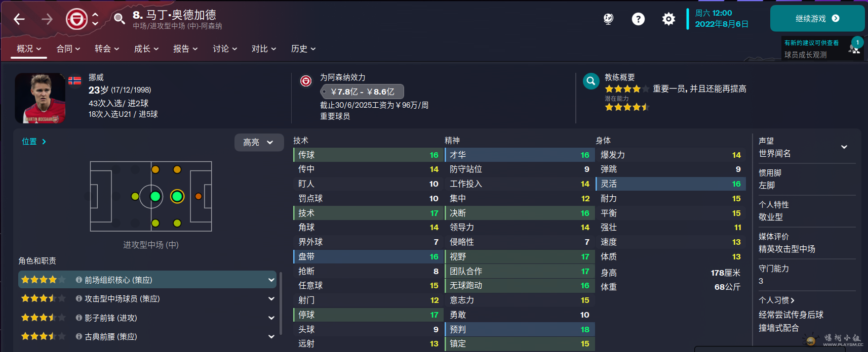Open settings gear icon
Image resolution: width=868 pixels, height=352 pixels.
(668, 19)
